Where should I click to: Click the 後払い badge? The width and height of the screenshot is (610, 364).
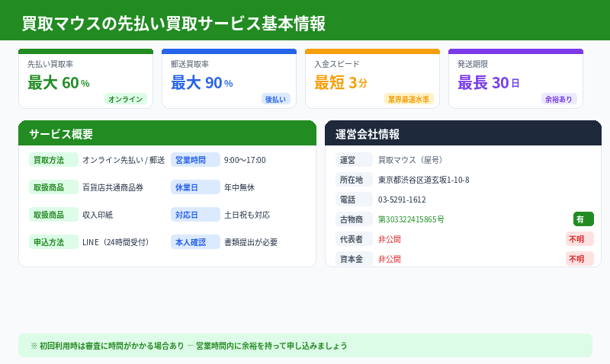pyautogui.click(x=275, y=99)
